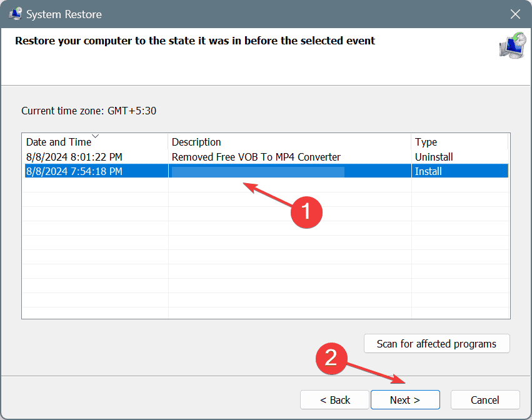Click the System Restore title text
Screen dimensions: 532x420
point(65,14)
